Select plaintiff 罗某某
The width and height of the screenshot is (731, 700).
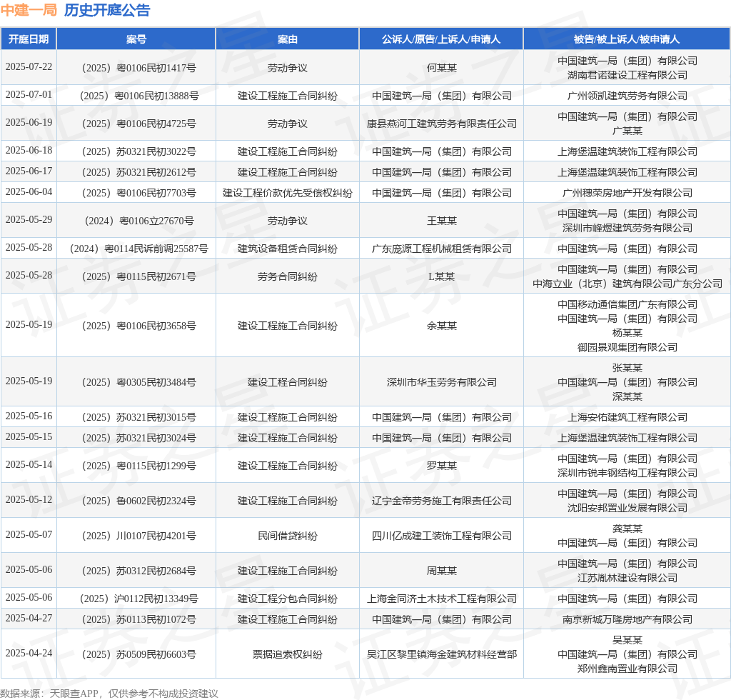tap(441, 466)
